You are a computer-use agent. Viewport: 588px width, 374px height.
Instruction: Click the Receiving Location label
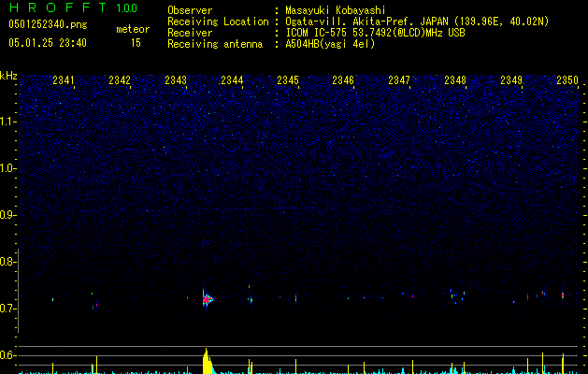pyautogui.click(x=218, y=22)
